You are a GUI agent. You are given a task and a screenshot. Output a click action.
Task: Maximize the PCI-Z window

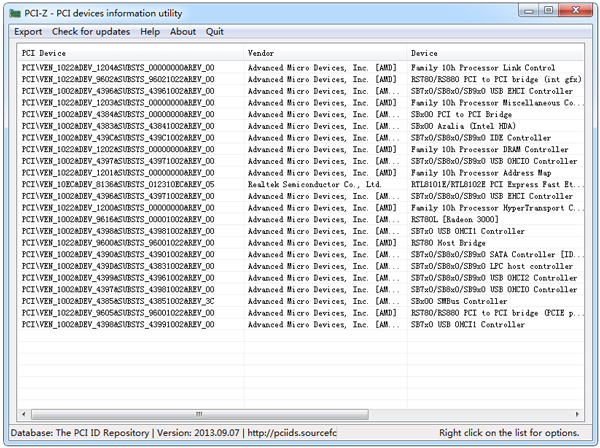[x=548, y=11]
